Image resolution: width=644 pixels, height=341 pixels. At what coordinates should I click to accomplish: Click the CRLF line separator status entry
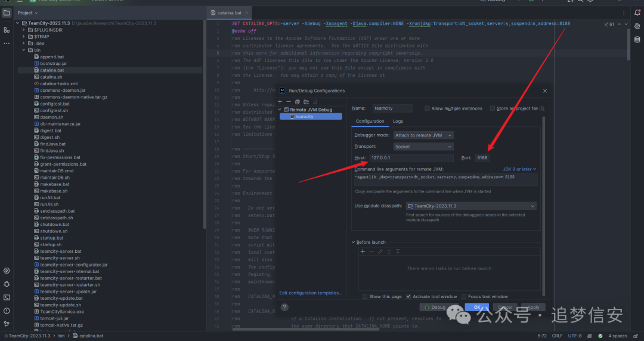pos(557,336)
